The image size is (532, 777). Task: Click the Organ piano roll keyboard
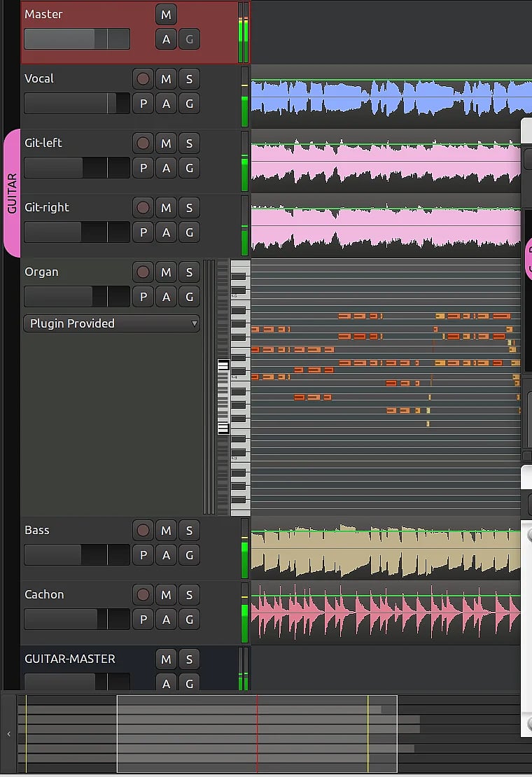coord(241,388)
